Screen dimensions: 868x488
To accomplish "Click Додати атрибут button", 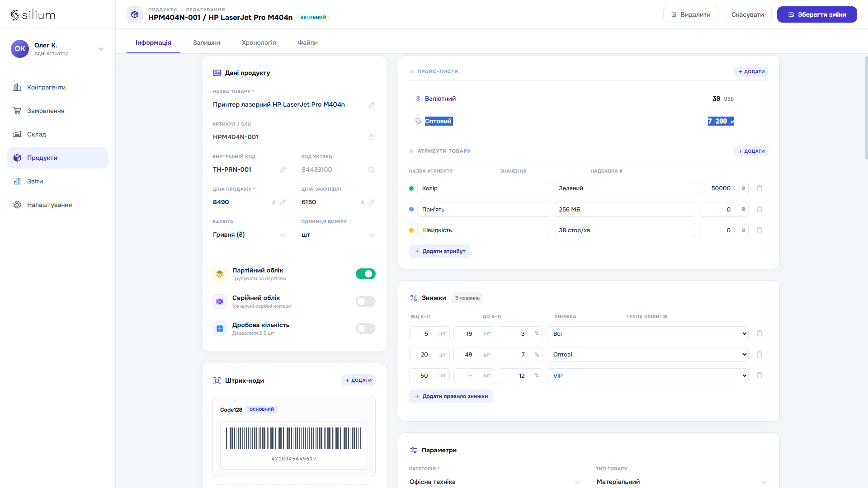I will [x=440, y=251].
